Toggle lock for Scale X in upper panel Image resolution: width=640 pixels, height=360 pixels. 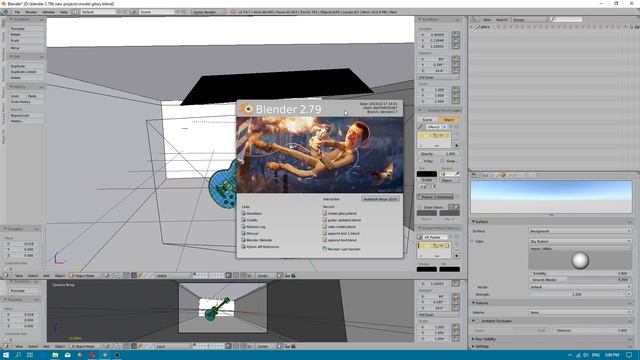click(x=456, y=89)
